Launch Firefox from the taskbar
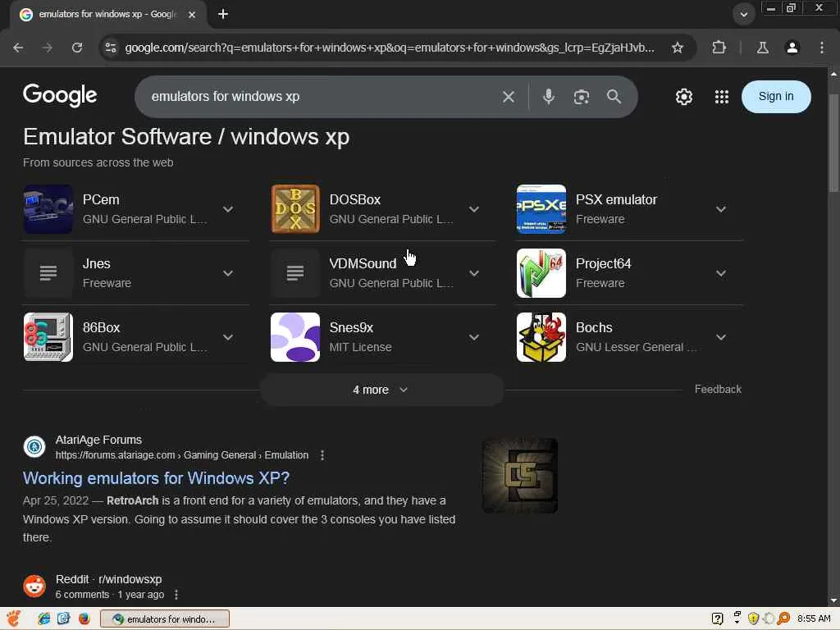The width and height of the screenshot is (840, 630). click(84, 619)
